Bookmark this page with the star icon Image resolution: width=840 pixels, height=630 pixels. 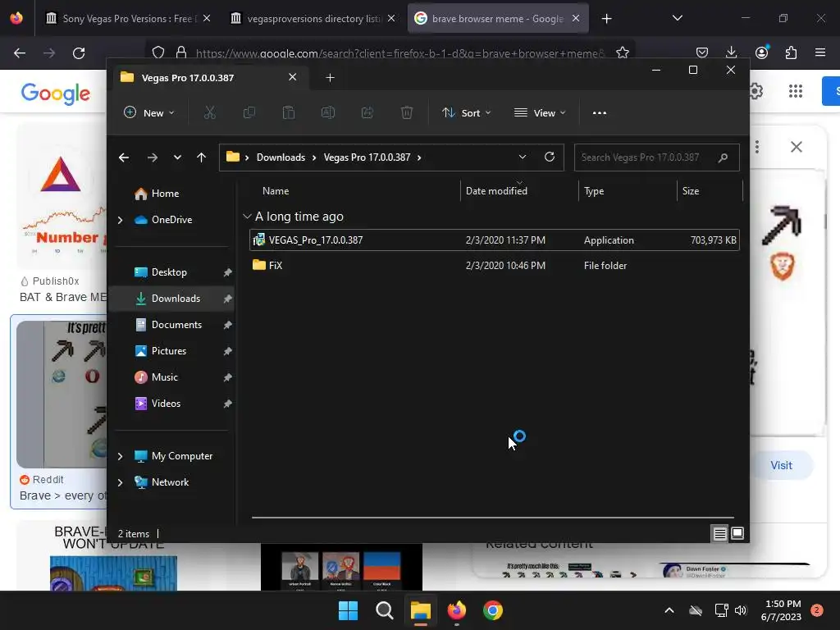click(x=622, y=52)
